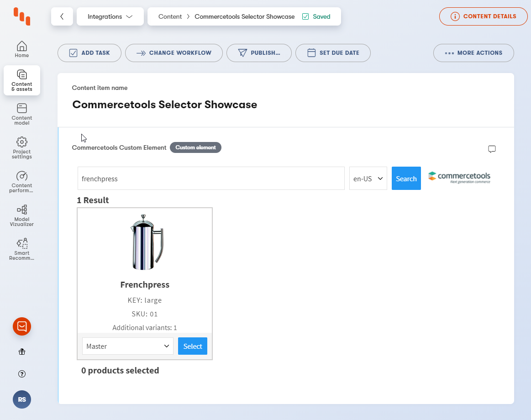The height and width of the screenshot is (420, 531).
Task: Open Content model section
Action: 21,114
